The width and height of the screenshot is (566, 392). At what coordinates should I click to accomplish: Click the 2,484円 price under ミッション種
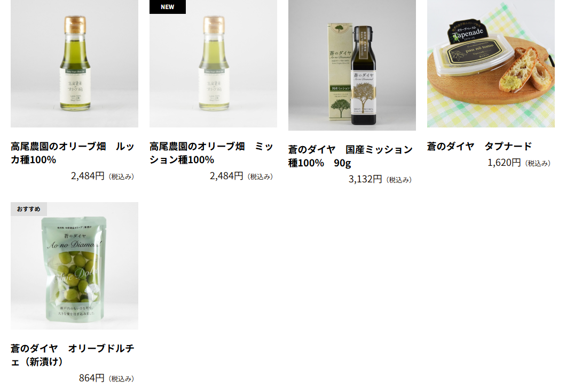click(x=227, y=176)
